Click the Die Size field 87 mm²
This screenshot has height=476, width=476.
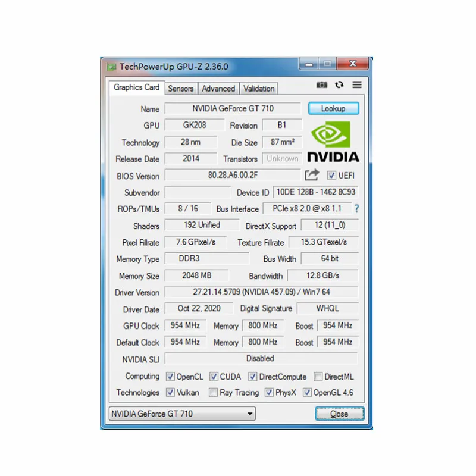pyautogui.click(x=282, y=142)
